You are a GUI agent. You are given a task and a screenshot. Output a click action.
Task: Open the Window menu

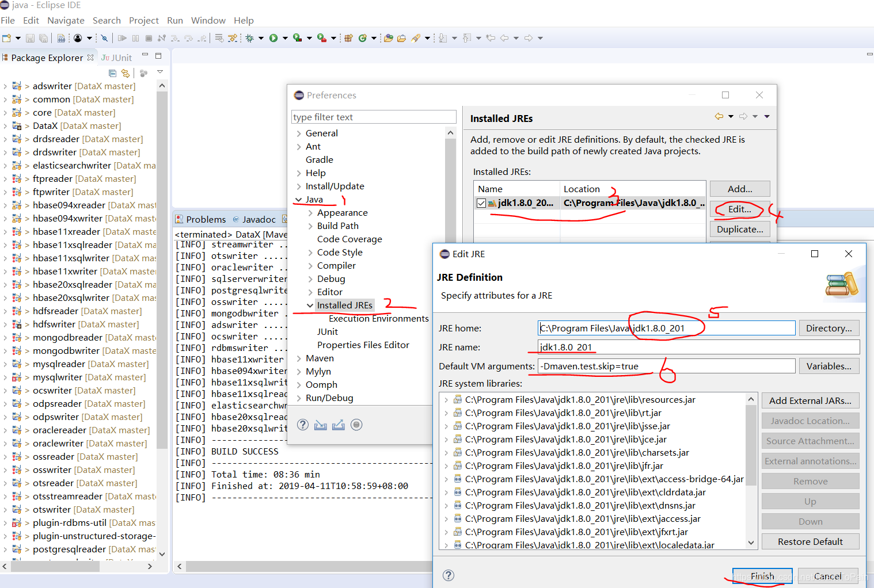[x=208, y=20]
